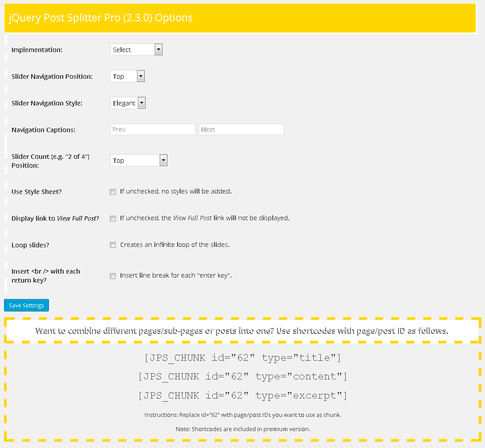Enable the Loop slides checkbox
This screenshot has height=448, width=485.
113,245
